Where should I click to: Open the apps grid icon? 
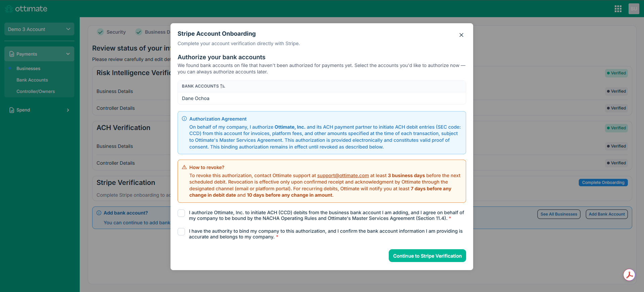[618, 9]
